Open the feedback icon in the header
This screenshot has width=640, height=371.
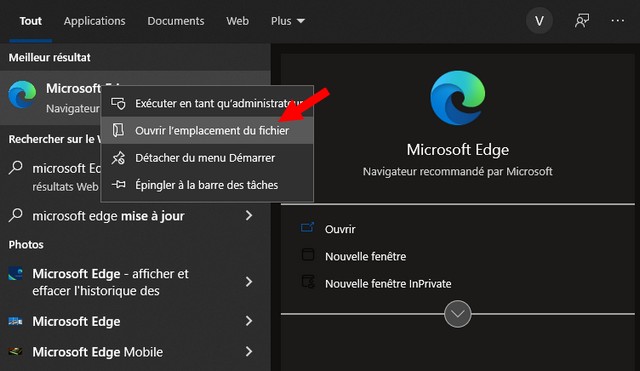(x=582, y=20)
